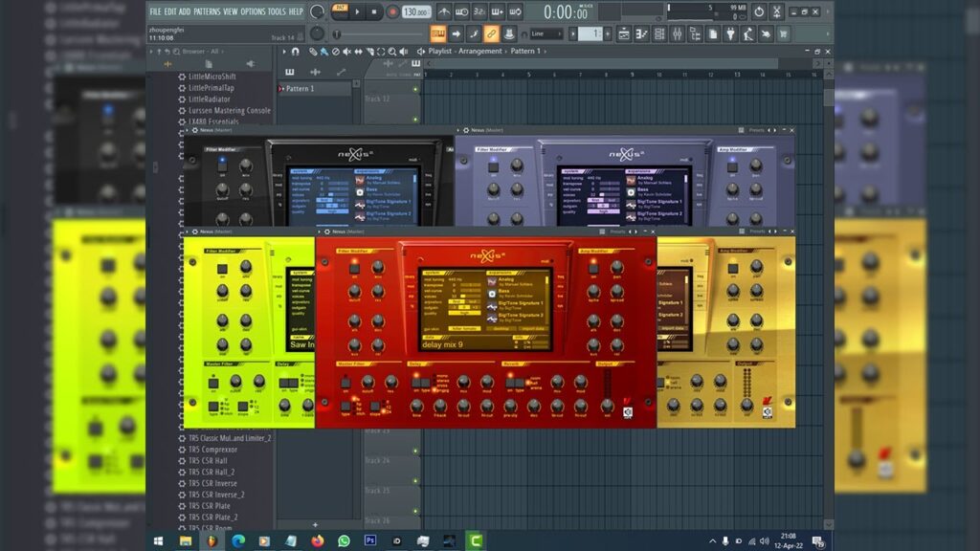Click the Stop button in transport
The image size is (980, 551).
(374, 12)
